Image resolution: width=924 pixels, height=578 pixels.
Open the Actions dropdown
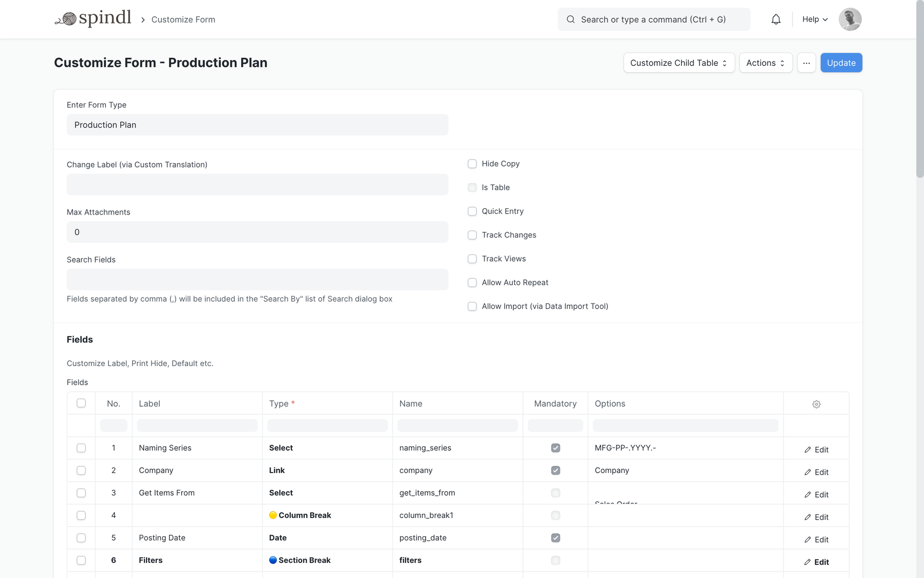click(x=765, y=63)
